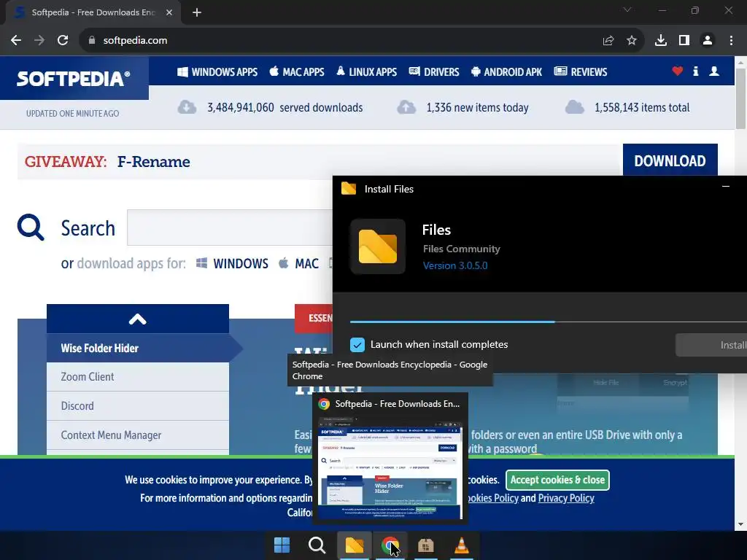Viewport: 747px width, 560px height.
Task: Close the Softpedia tab
Action: (x=169, y=12)
